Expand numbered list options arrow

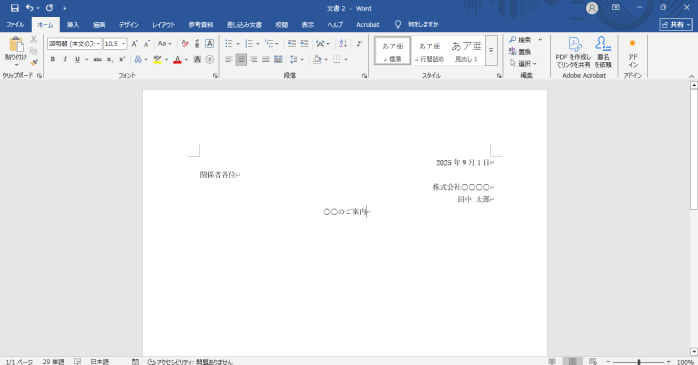coord(258,44)
